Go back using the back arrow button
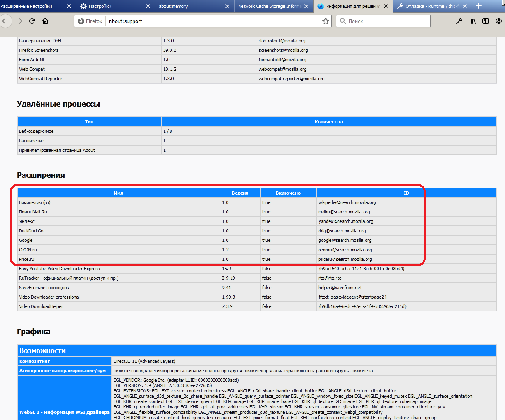 (5, 21)
